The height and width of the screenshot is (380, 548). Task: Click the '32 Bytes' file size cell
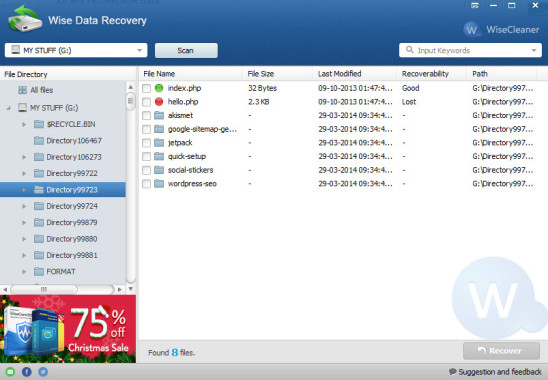pos(262,88)
